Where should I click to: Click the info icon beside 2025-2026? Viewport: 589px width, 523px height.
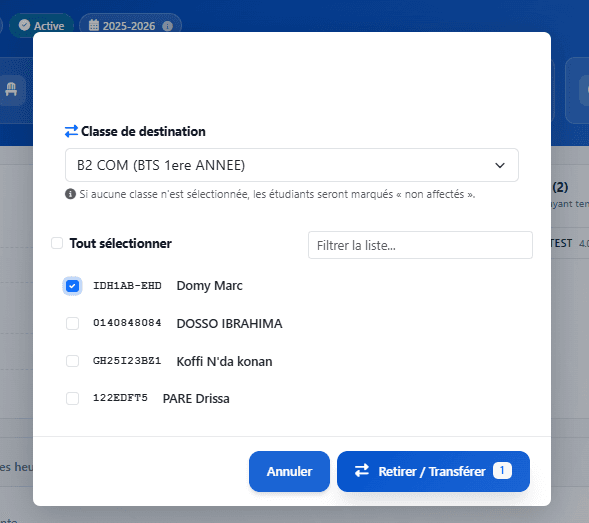pos(168,26)
